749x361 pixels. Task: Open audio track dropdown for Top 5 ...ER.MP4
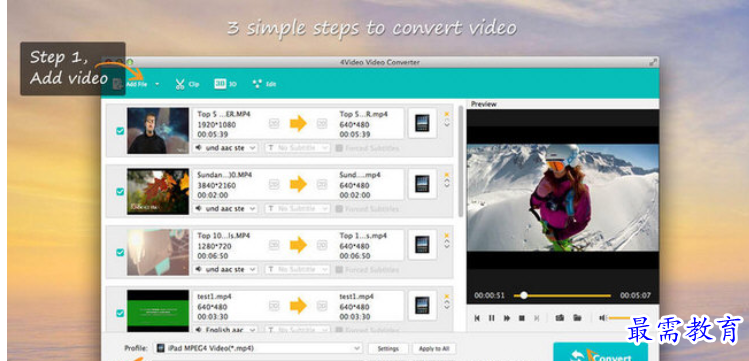tap(225, 148)
